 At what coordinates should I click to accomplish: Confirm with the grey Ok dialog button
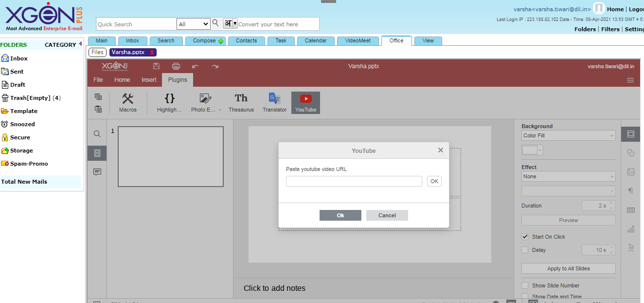340,215
